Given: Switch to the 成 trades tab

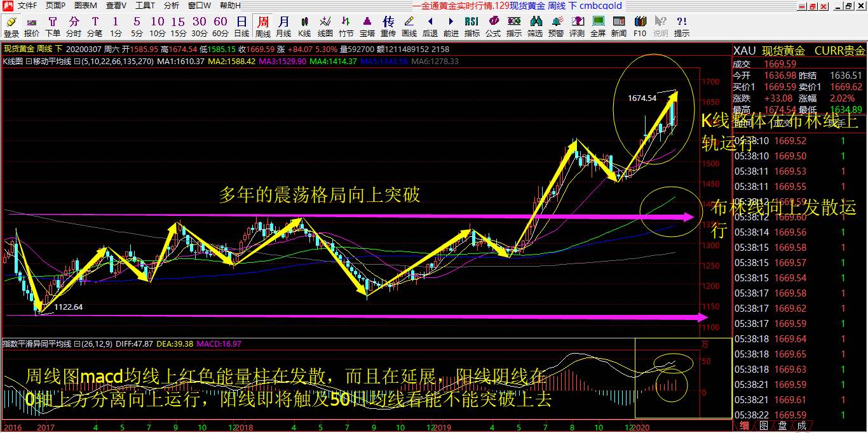Looking at the screenshot, I should [x=801, y=426].
